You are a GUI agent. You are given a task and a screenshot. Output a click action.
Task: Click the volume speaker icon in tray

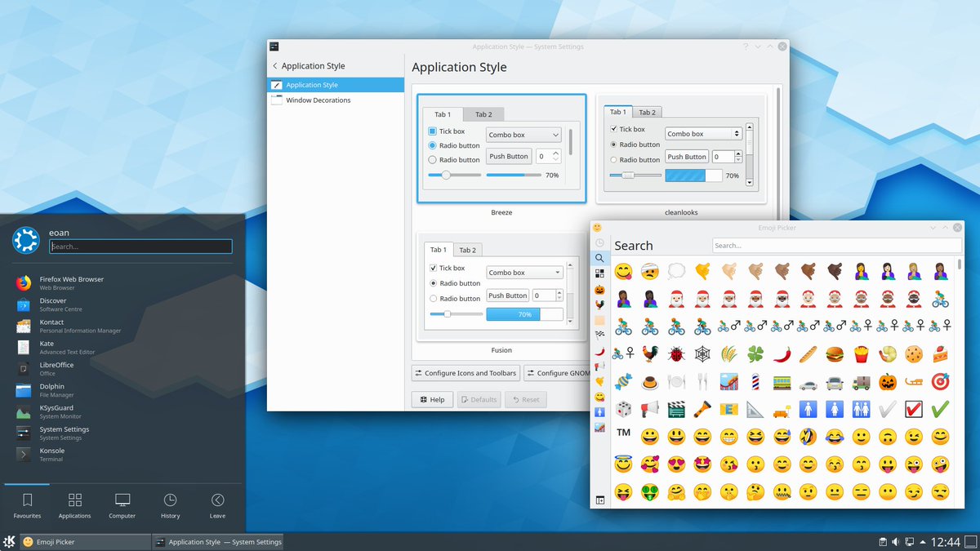pos(896,542)
